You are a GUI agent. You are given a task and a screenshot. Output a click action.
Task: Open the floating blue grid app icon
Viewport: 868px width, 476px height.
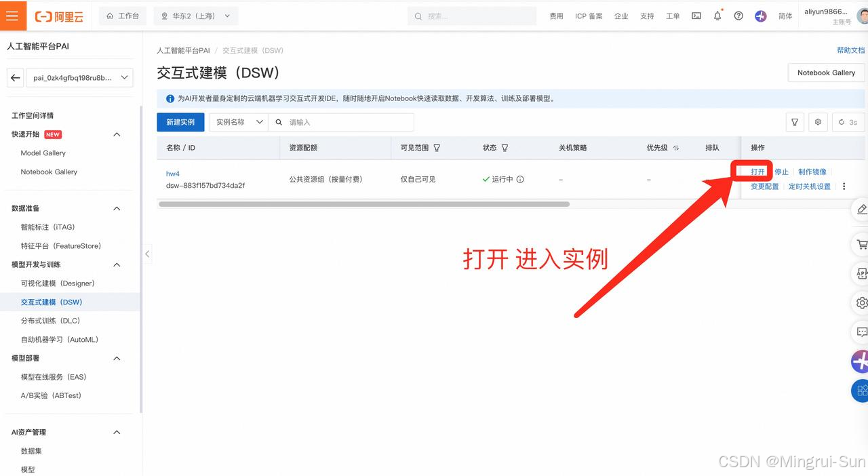tap(861, 391)
